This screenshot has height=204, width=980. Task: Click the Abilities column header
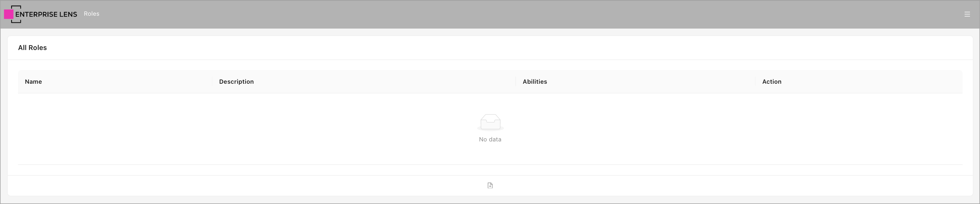[535, 81]
